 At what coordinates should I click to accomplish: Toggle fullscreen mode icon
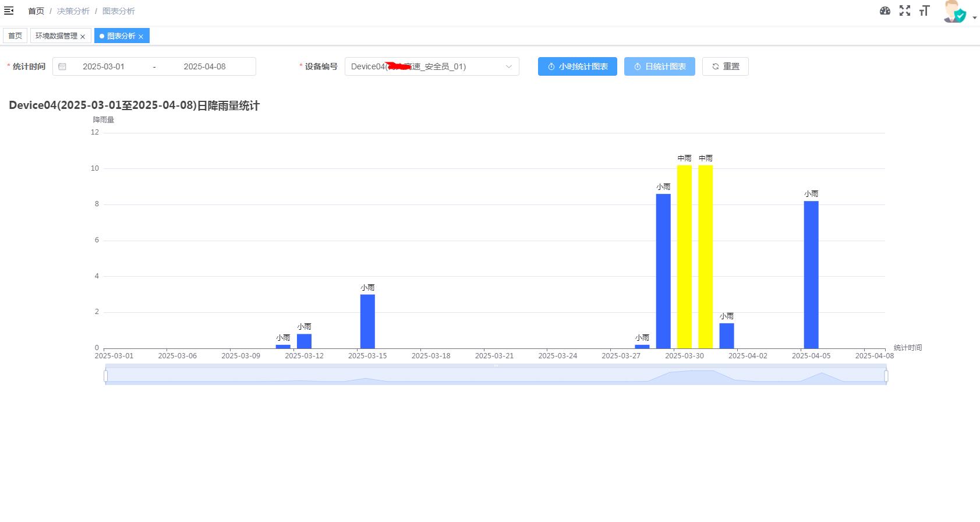pyautogui.click(x=904, y=10)
